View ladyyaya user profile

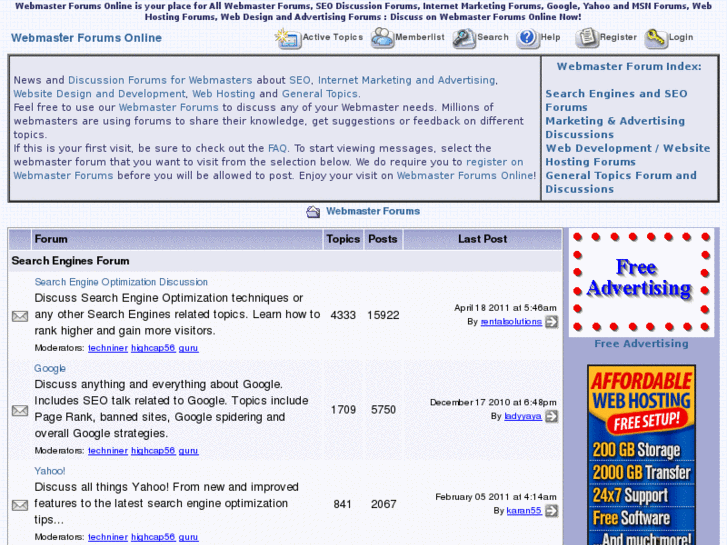click(523, 416)
